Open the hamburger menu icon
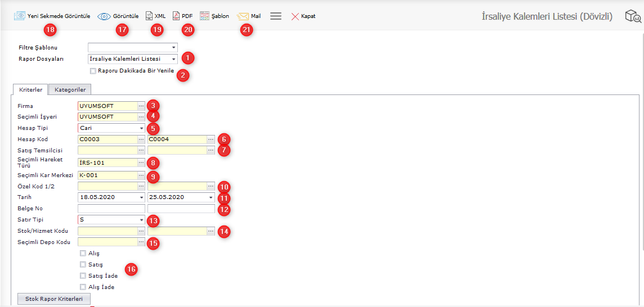The image size is (644, 307). point(276,16)
